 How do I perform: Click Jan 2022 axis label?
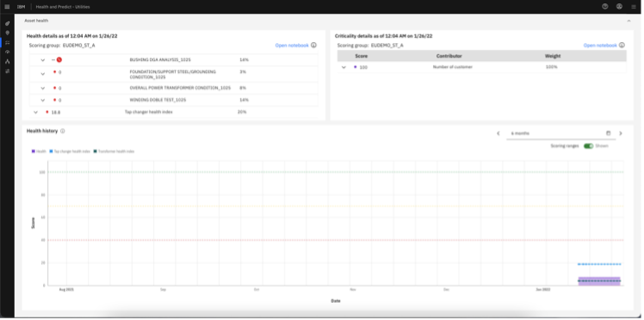[x=543, y=290]
